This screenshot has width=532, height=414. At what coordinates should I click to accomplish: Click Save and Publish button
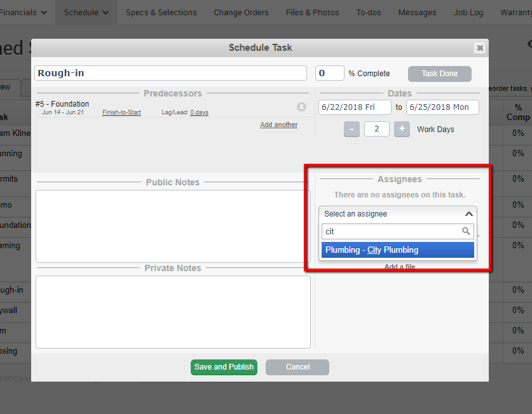pos(224,367)
